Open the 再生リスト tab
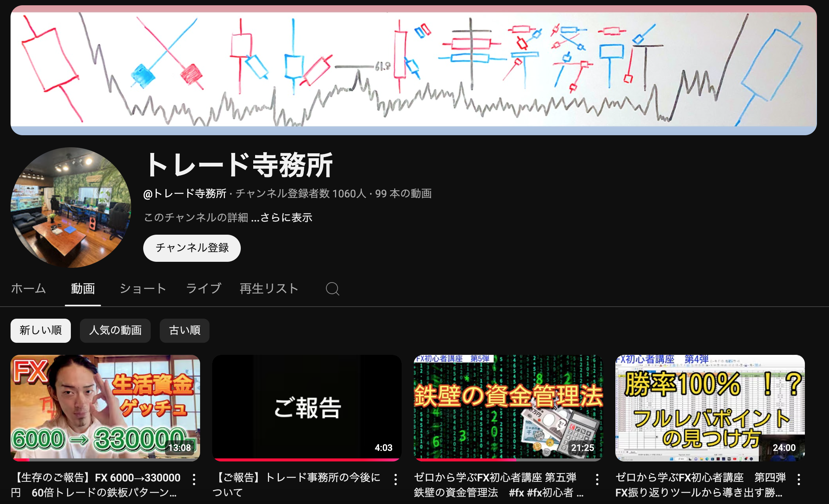Screen dimensions: 829x504 [269, 289]
